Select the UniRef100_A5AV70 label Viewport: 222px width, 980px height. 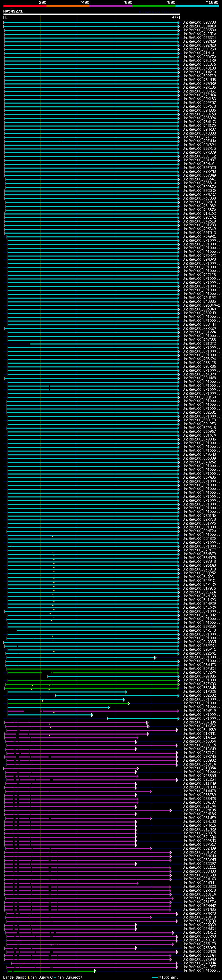[x=199, y=57]
